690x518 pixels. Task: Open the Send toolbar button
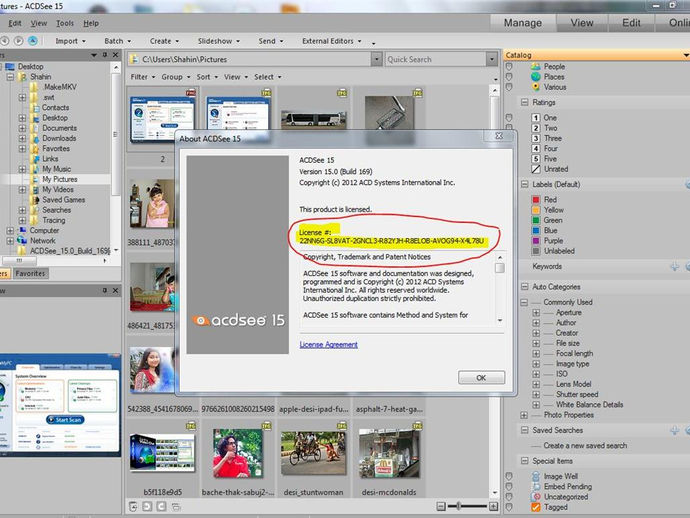271,41
